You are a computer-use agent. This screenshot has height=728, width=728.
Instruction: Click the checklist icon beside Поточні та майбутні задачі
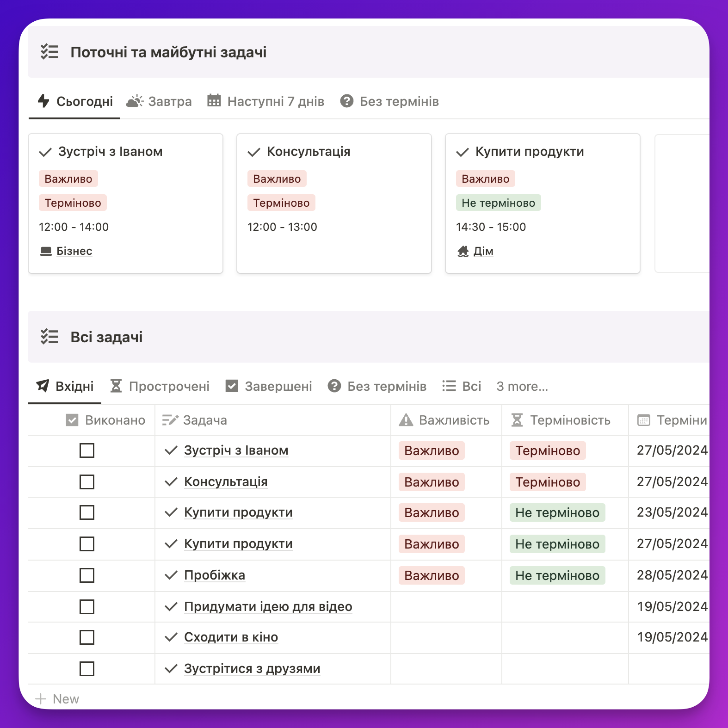coord(49,52)
